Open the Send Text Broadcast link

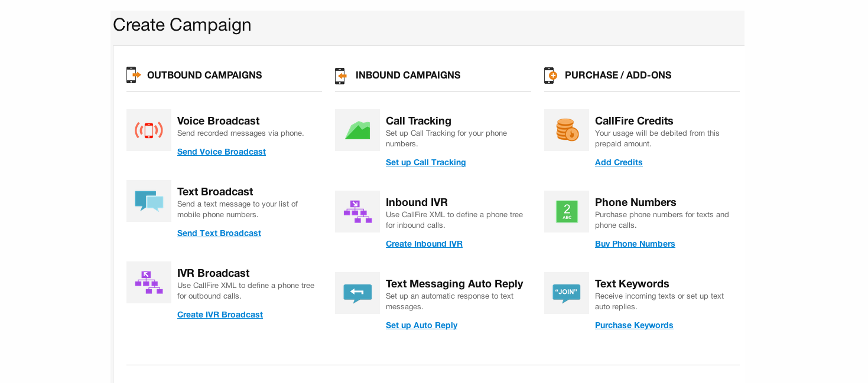[x=219, y=233]
